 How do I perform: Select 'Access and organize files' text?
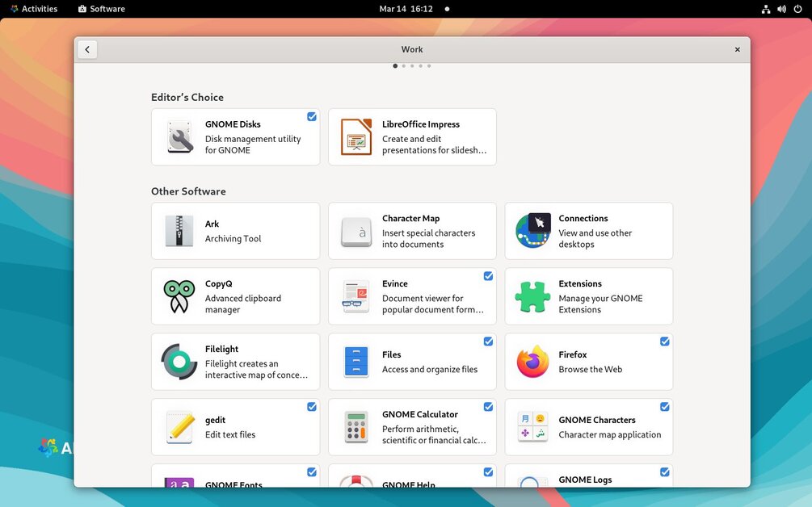pyautogui.click(x=430, y=370)
